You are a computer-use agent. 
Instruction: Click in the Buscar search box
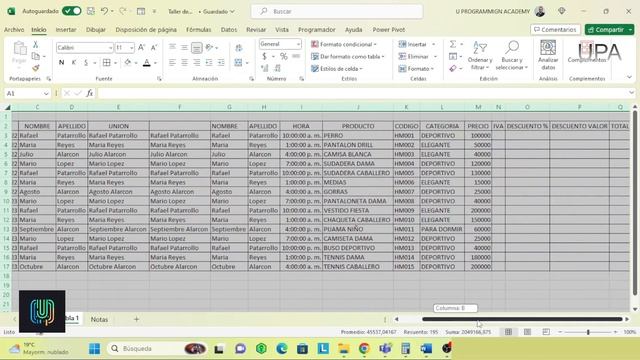(x=337, y=11)
